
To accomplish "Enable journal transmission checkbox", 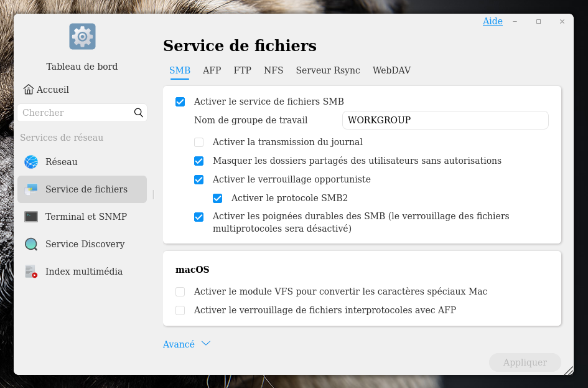I will click(199, 142).
